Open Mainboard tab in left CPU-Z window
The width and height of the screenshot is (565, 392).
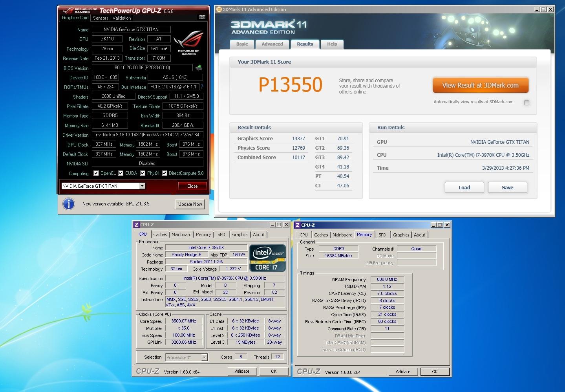pos(181,234)
